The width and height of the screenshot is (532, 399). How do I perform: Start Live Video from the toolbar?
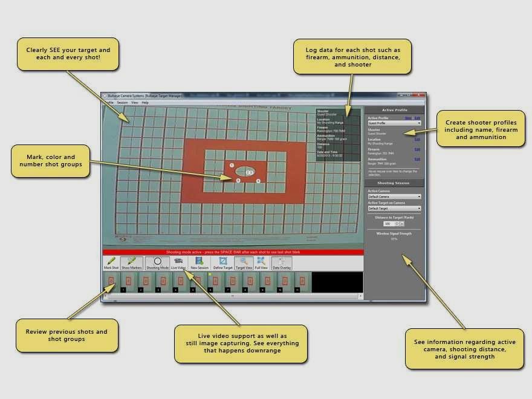178,264
